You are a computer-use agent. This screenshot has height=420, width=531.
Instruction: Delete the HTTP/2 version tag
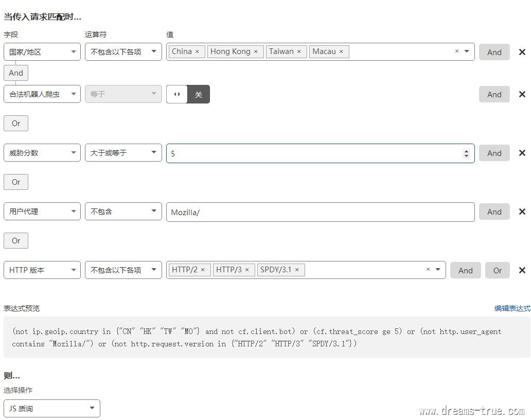[203, 270]
